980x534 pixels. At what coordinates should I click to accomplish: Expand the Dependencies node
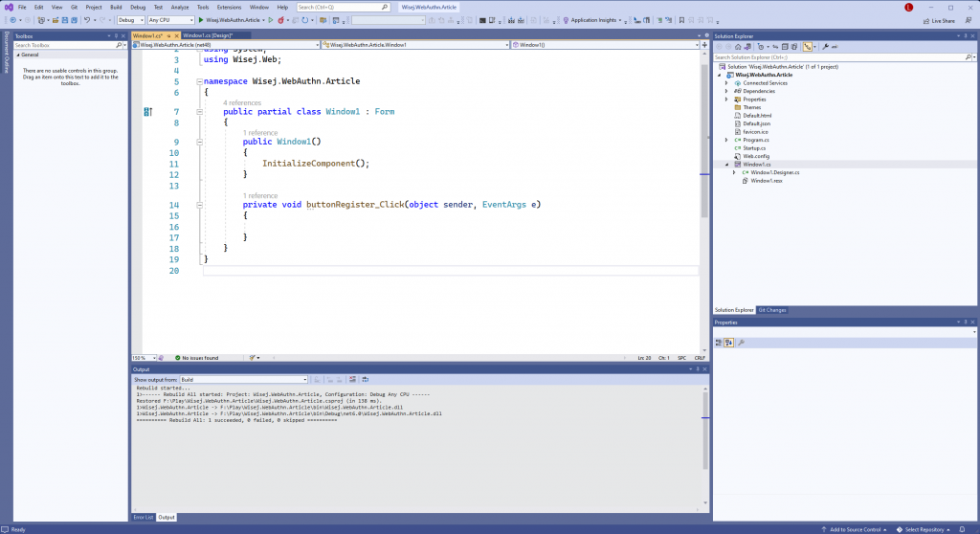click(726, 91)
